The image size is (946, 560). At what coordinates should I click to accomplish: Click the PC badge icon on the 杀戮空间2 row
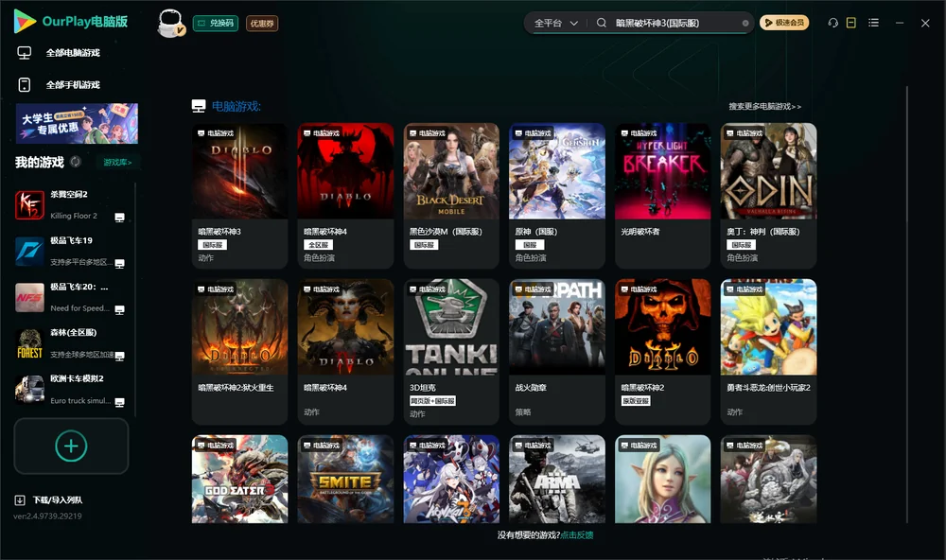pyautogui.click(x=119, y=218)
